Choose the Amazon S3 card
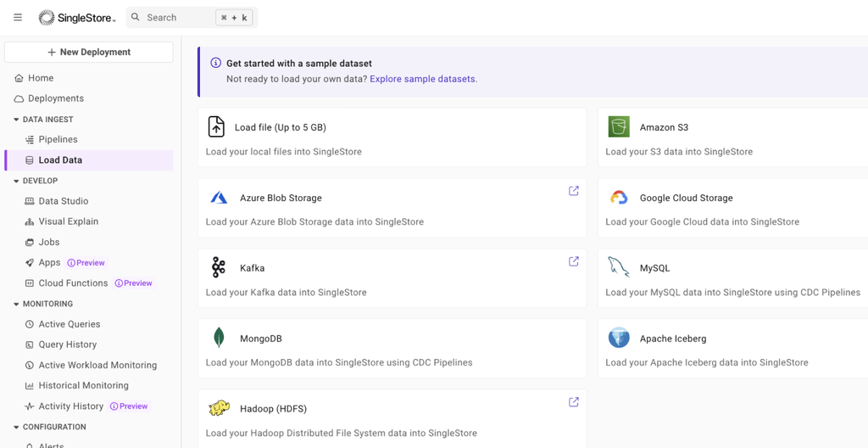868x448 pixels. coord(733,137)
